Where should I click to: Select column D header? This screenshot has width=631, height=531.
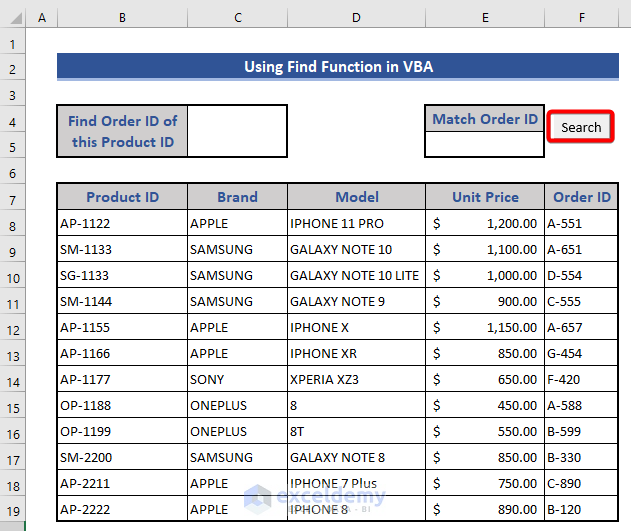pos(356,18)
